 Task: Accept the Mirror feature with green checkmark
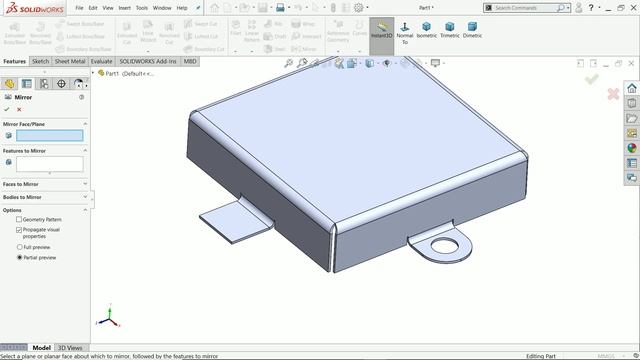click(x=7, y=109)
